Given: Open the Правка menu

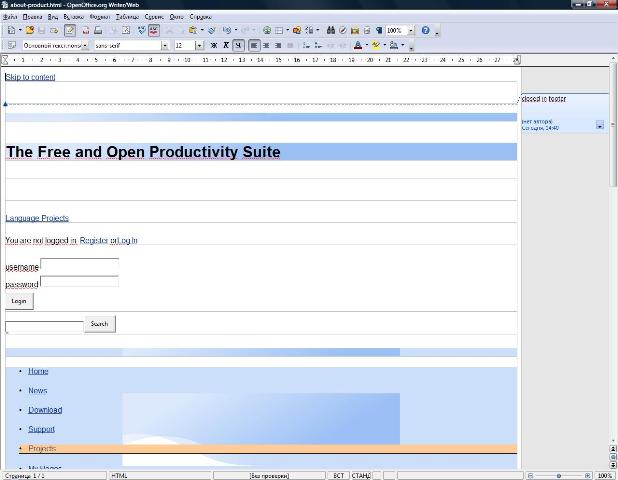Looking at the screenshot, I should (32, 17).
